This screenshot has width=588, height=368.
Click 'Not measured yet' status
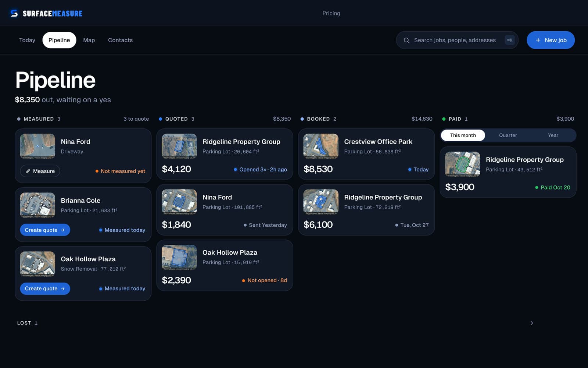tap(121, 171)
